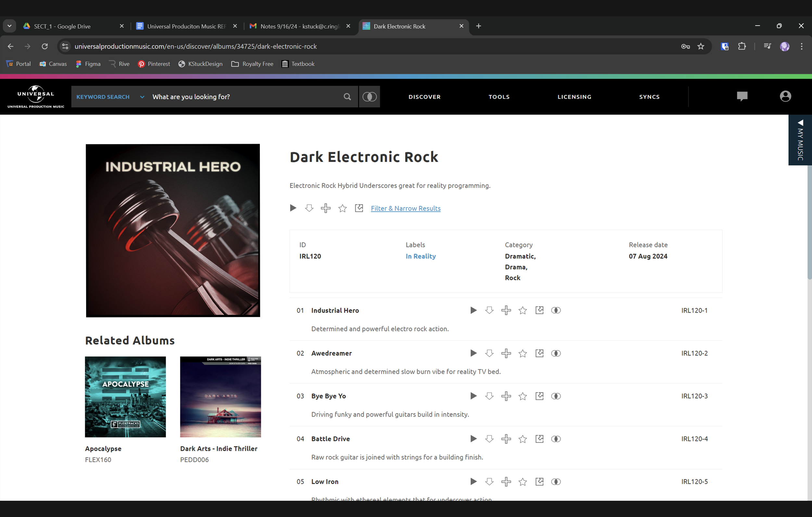The height and width of the screenshot is (517, 812).
Task: Click the search magnifier icon
Action: 347,97
